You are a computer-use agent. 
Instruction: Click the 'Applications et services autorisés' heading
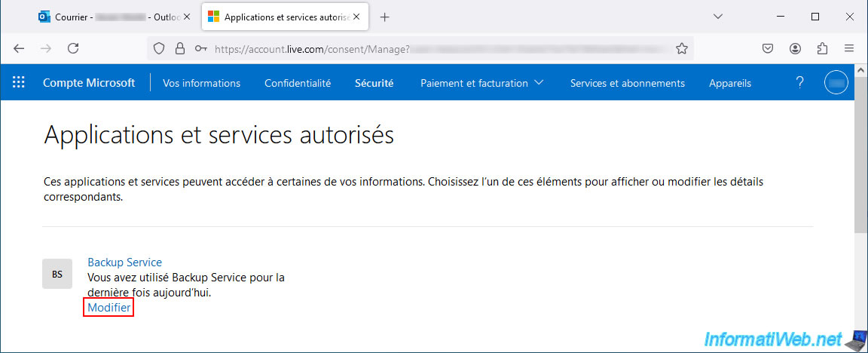pos(219,135)
